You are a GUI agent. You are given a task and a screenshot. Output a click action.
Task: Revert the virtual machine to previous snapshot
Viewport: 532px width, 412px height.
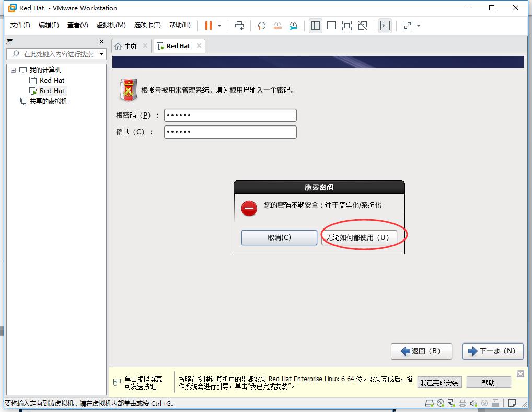[x=277, y=26]
